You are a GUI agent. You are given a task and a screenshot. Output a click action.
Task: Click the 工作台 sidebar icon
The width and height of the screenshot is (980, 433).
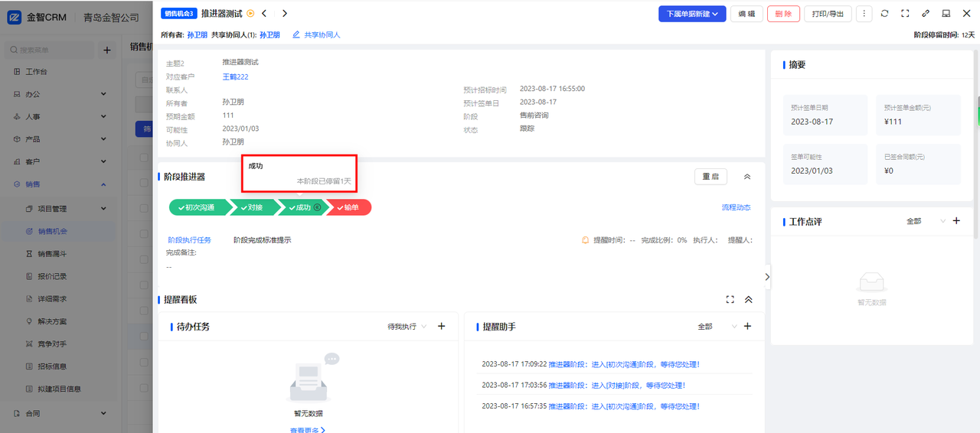(x=18, y=72)
